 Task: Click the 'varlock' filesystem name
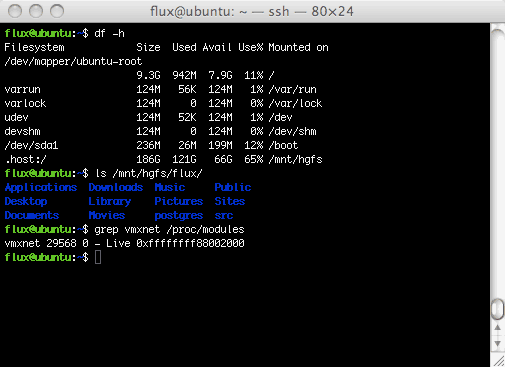tap(25, 103)
